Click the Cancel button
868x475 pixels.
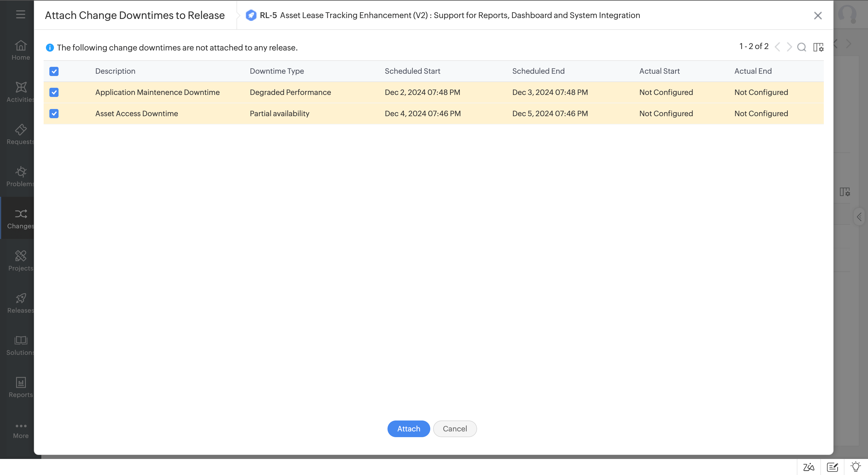point(455,429)
